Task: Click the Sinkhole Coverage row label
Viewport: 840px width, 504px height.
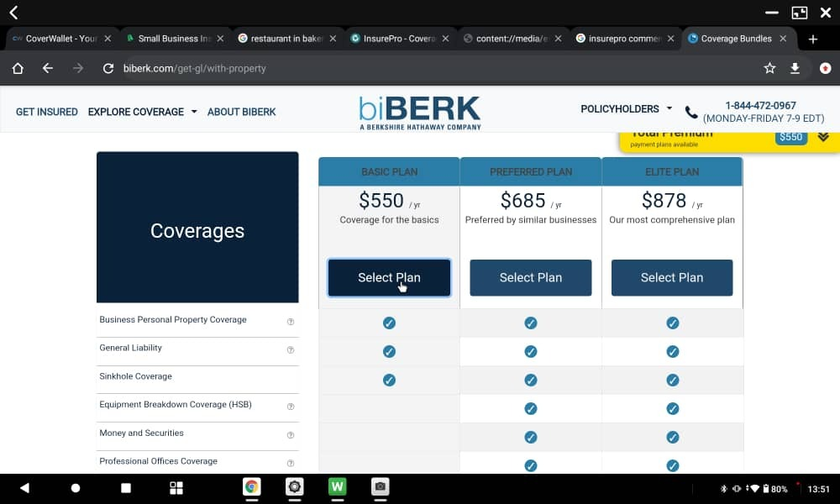Action: 135,376
